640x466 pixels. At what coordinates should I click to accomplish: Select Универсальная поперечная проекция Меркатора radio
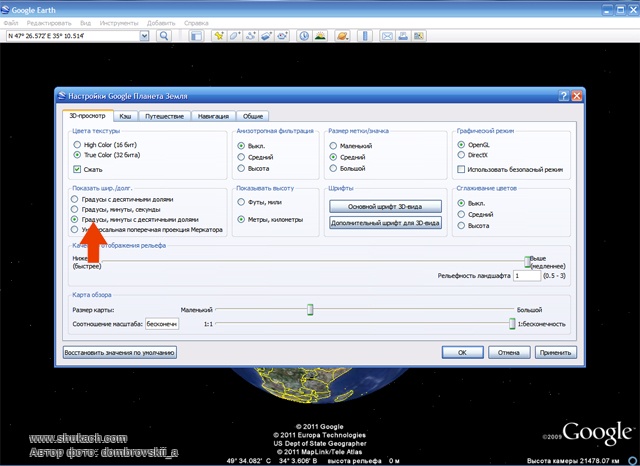tap(74, 229)
